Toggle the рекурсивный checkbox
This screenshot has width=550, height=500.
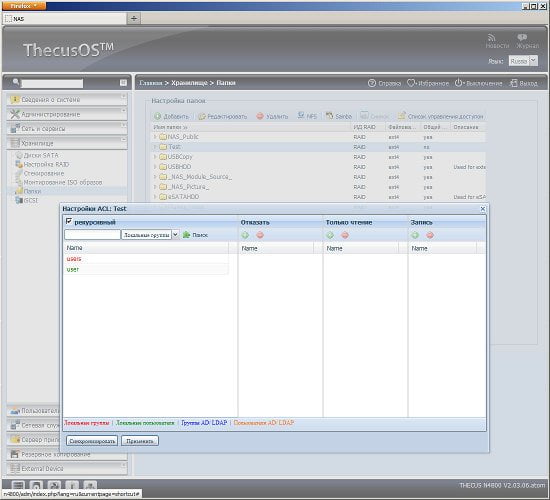(x=69, y=221)
